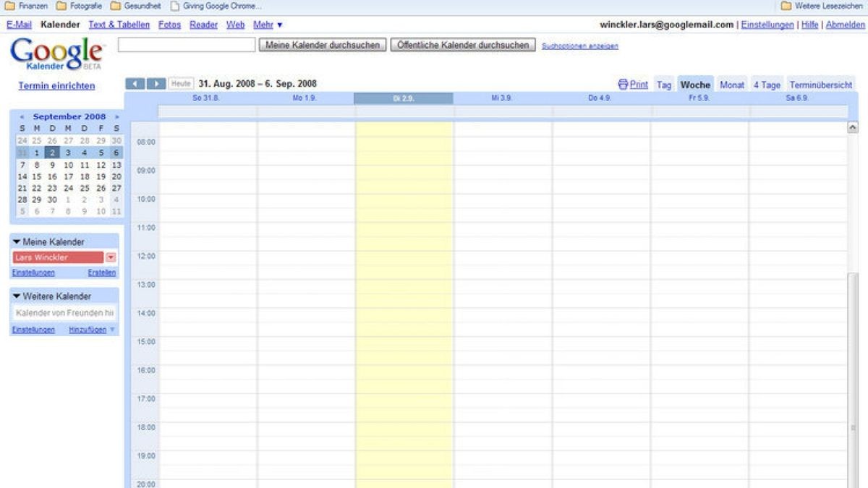Collapse the Weitere Kalender section

[x=17, y=296]
